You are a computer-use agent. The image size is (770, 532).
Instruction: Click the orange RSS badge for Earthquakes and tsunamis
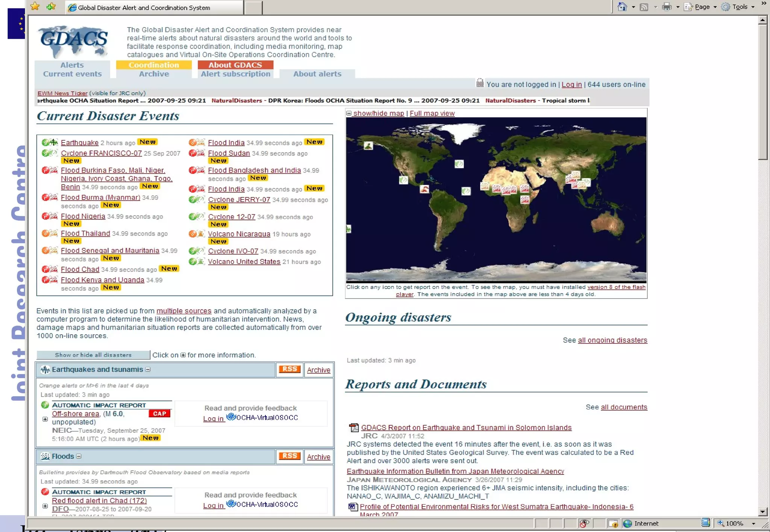coord(289,369)
